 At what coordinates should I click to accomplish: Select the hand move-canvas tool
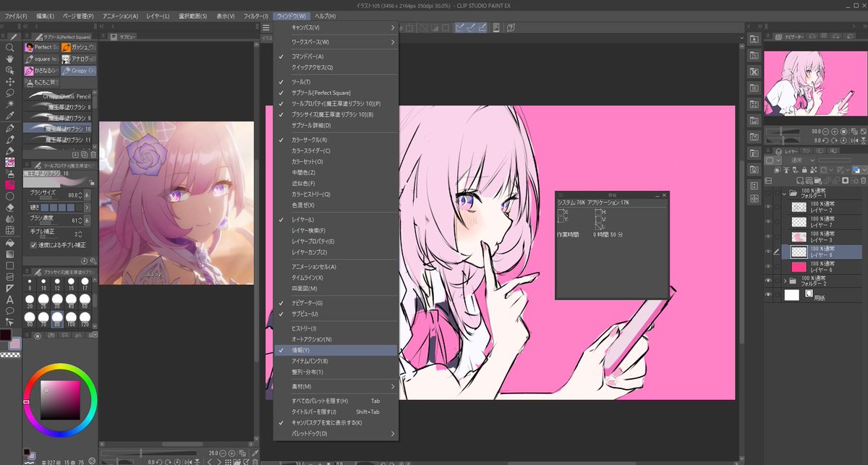point(10,59)
